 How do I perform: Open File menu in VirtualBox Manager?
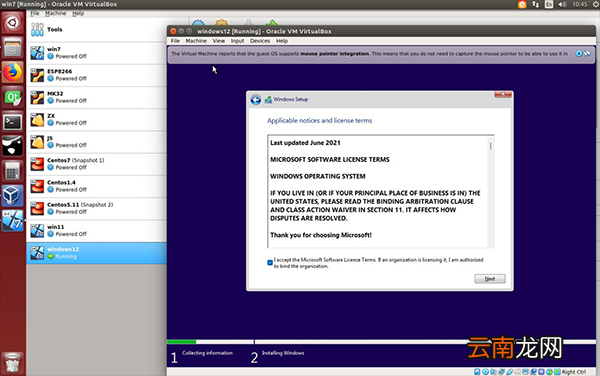coord(35,13)
